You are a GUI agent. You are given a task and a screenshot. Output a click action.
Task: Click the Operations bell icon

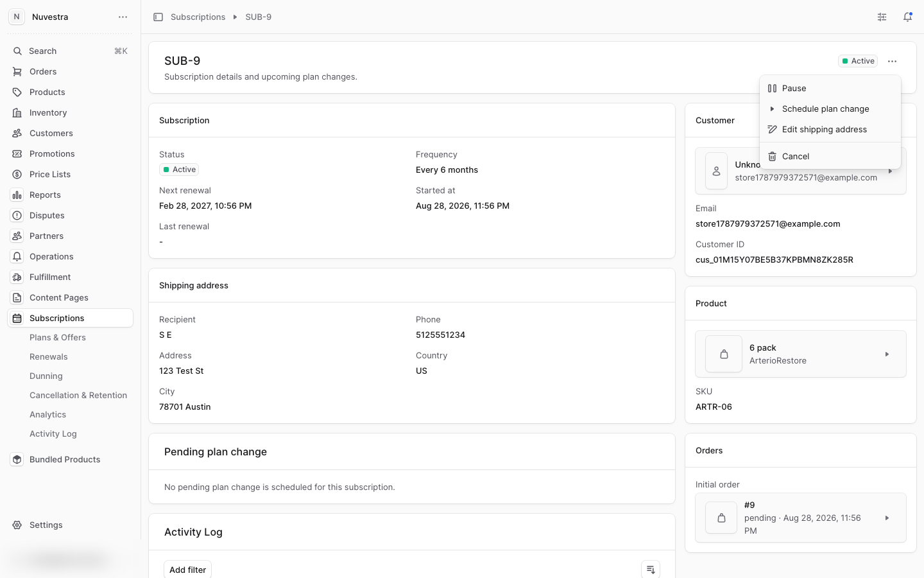(17, 256)
